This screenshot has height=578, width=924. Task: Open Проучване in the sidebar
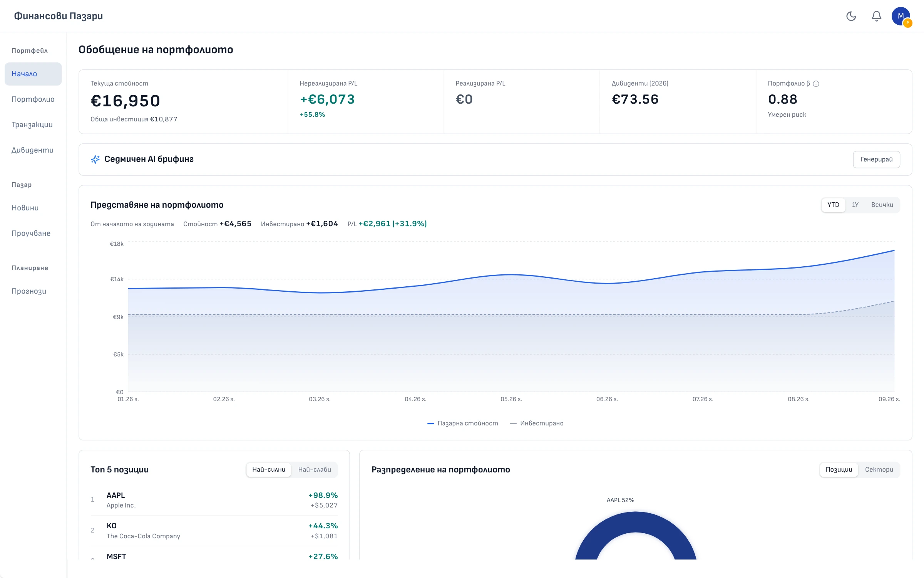[33, 233]
